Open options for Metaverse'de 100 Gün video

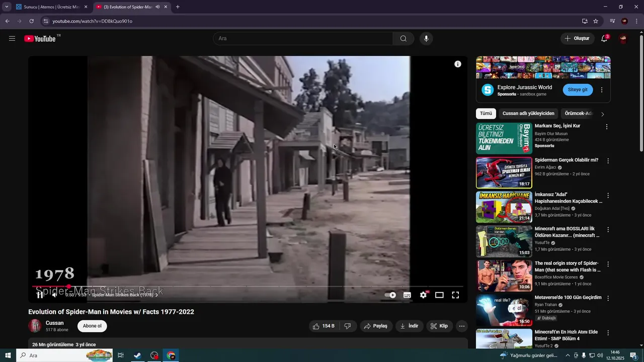pos(608,298)
